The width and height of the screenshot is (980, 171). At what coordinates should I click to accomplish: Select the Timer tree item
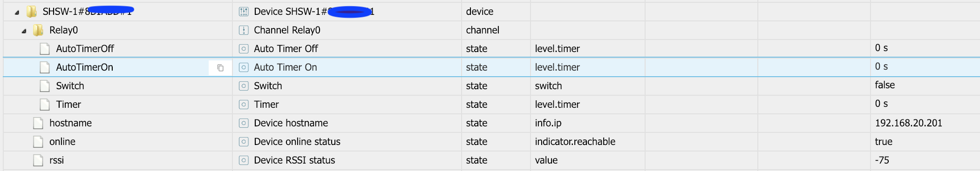click(x=68, y=105)
